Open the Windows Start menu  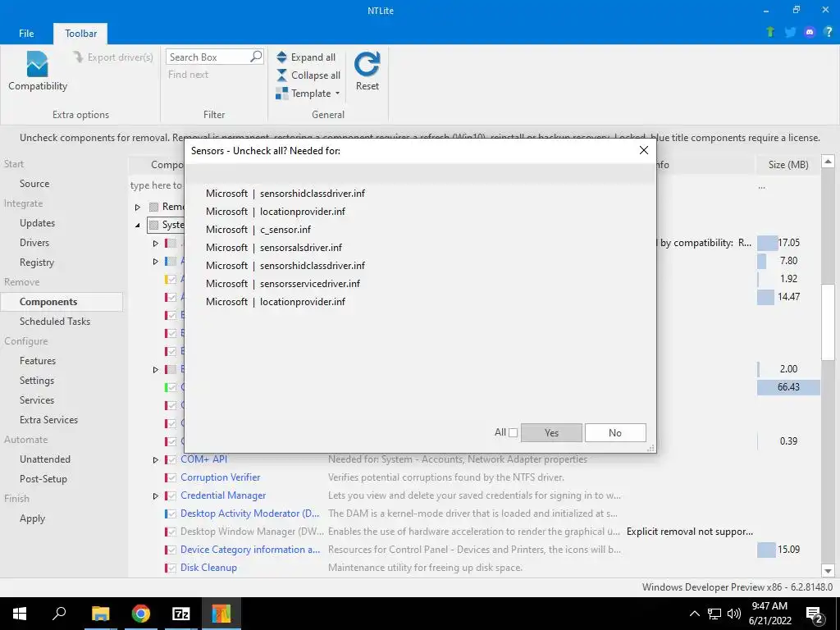(20, 614)
